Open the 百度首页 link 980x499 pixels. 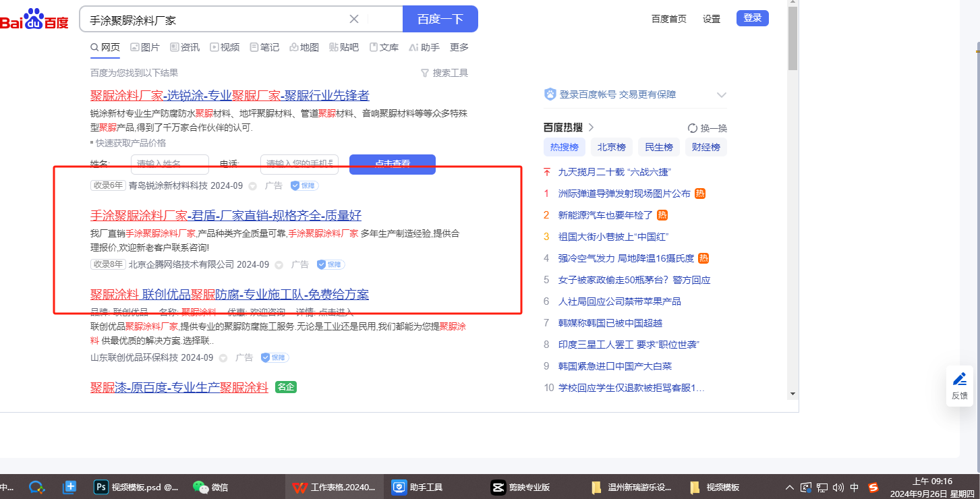(x=669, y=19)
